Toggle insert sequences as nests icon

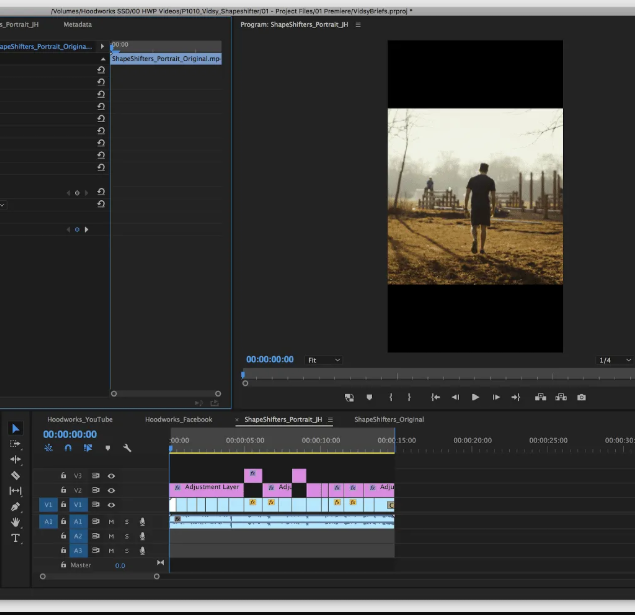click(49, 448)
